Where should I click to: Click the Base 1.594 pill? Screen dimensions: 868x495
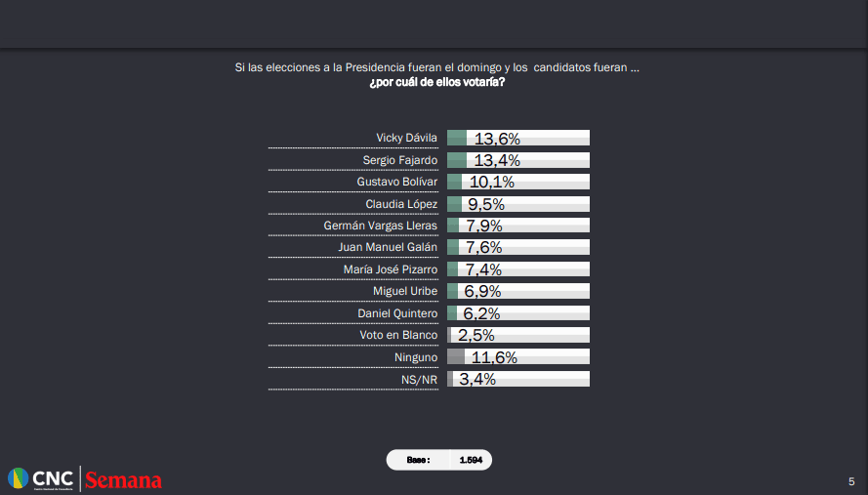[439, 459]
